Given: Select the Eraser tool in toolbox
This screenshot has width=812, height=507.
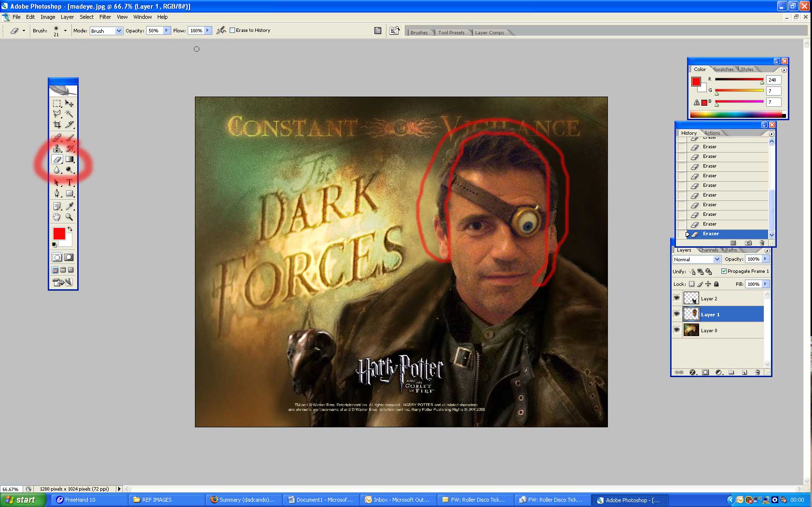Looking at the screenshot, I should point(57,159).
